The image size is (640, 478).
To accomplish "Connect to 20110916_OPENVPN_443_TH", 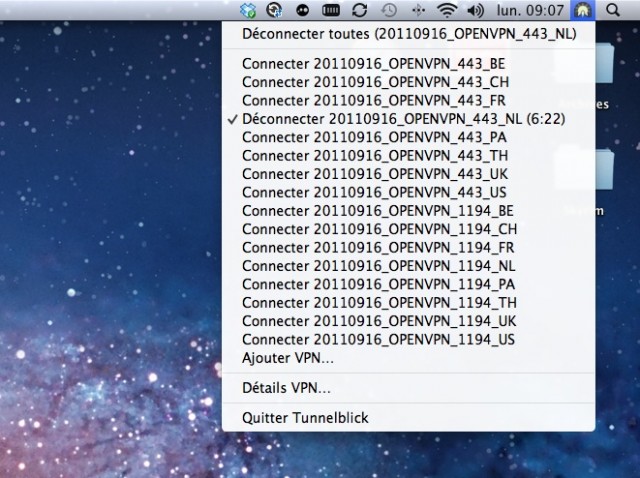I will click(409, 156).
